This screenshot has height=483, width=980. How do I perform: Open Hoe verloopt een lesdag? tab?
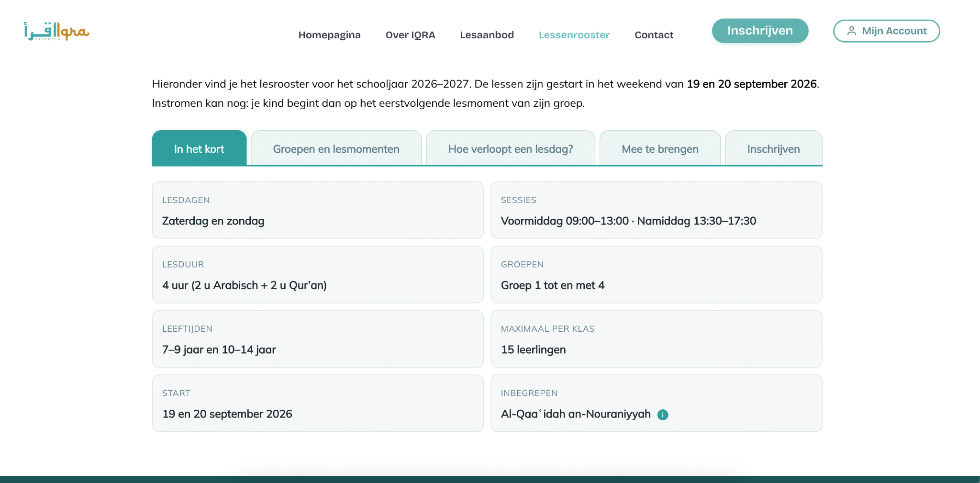coord(510,148)
